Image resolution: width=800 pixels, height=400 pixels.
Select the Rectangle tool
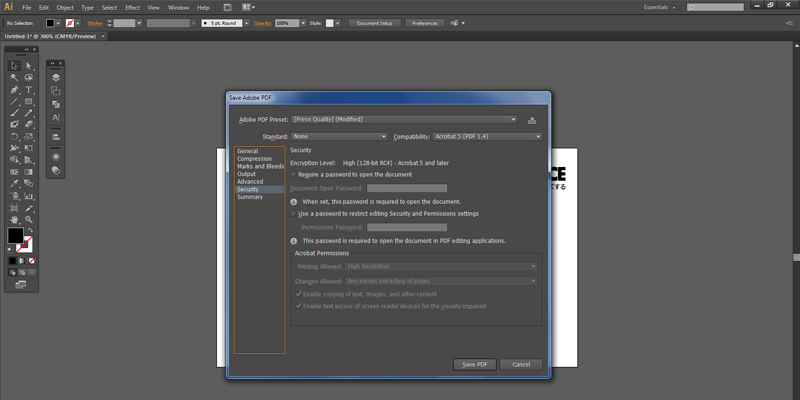tap(29, 101)
